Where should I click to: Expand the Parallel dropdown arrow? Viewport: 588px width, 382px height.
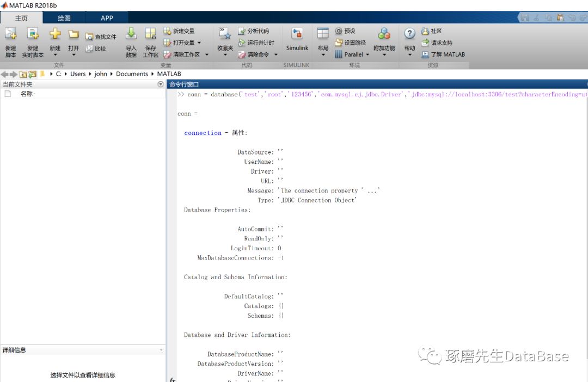pos(367,54)
